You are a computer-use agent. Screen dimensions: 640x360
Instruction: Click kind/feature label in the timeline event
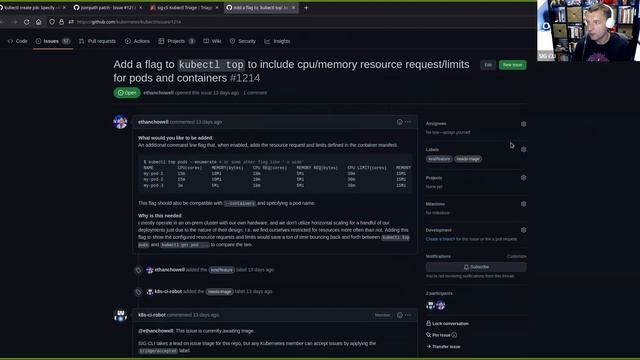pyautogui.click(x=222, y=270)
